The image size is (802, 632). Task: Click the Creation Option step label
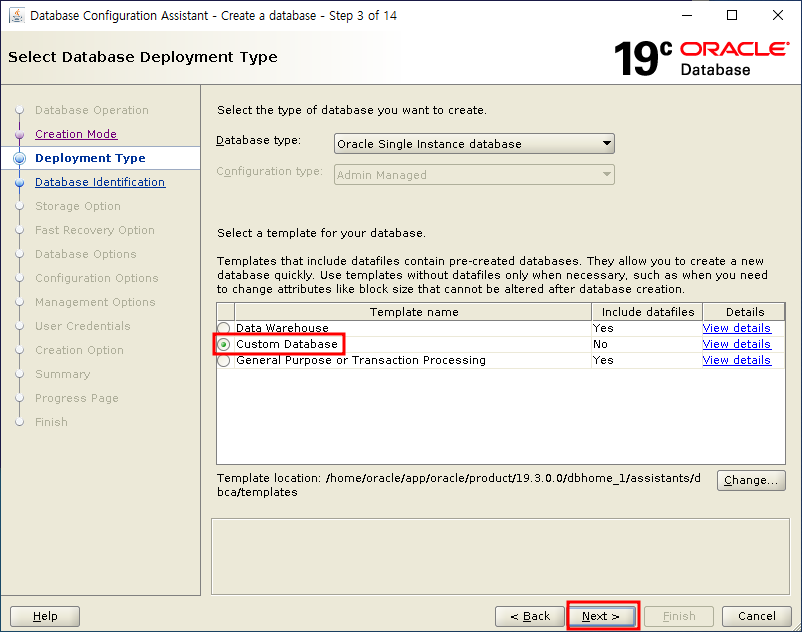tap(79, 350)
